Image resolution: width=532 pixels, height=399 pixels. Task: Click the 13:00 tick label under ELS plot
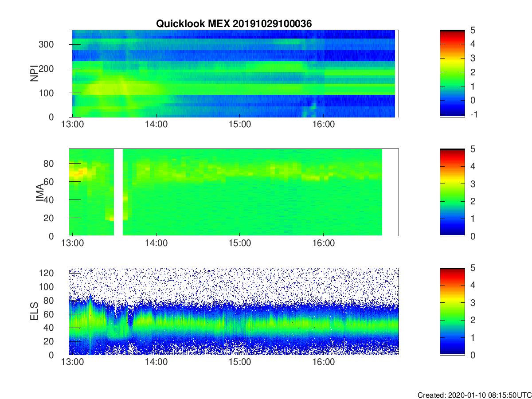[x=72, y=363]
